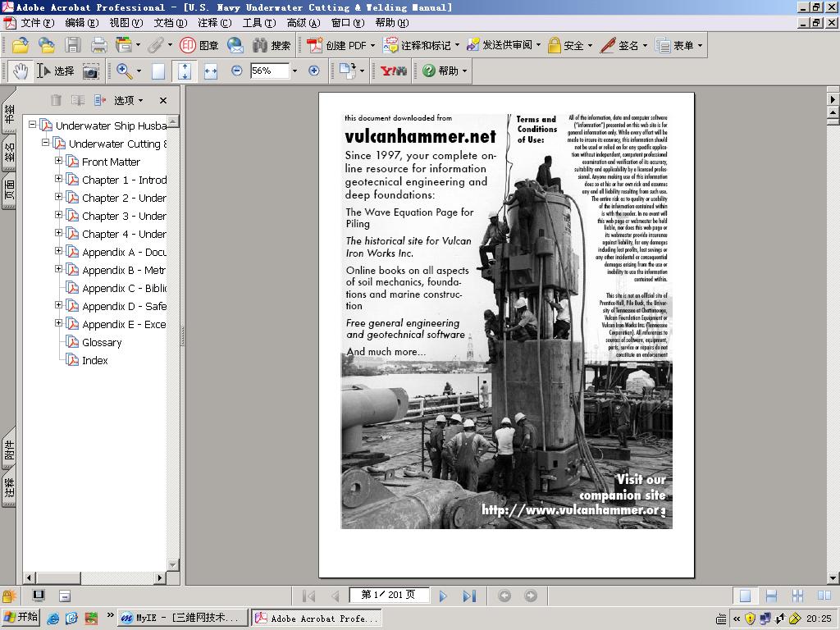Switch to Continuous-Facing layout

797,596
